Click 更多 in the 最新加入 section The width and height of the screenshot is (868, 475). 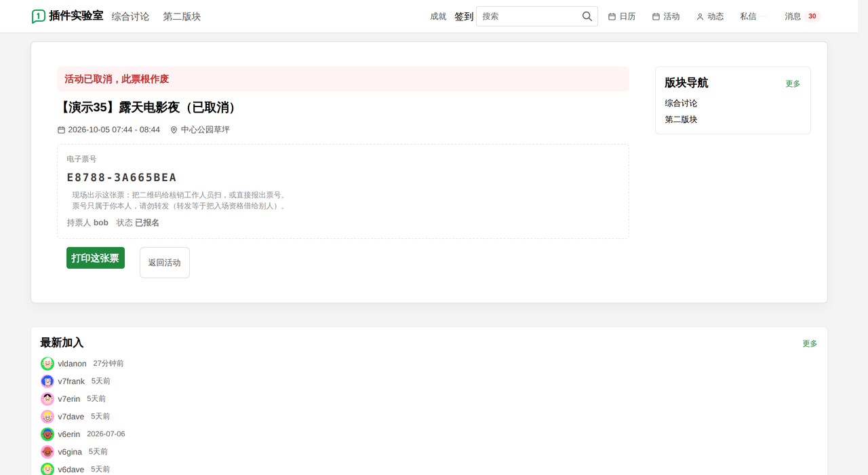point(810,343)
